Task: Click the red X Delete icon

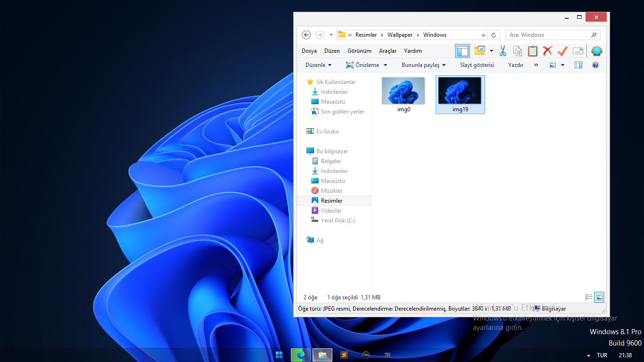Action: [547, 51]
